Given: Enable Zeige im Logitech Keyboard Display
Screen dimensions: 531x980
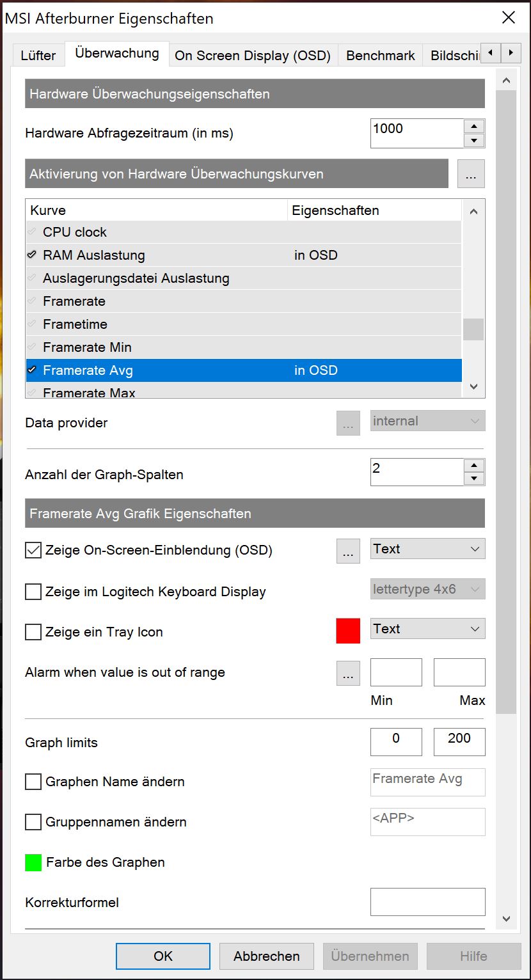Looking at the screenshot, I should point(33,592).
